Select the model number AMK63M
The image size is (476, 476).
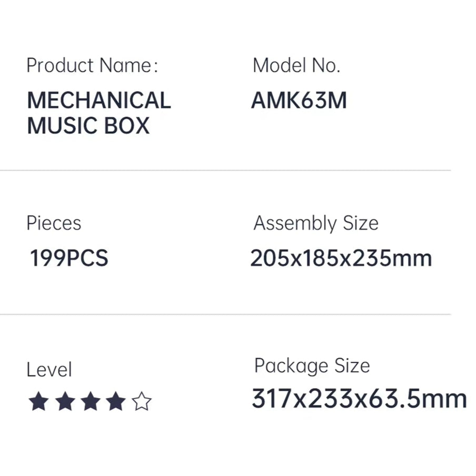[299, 100]
